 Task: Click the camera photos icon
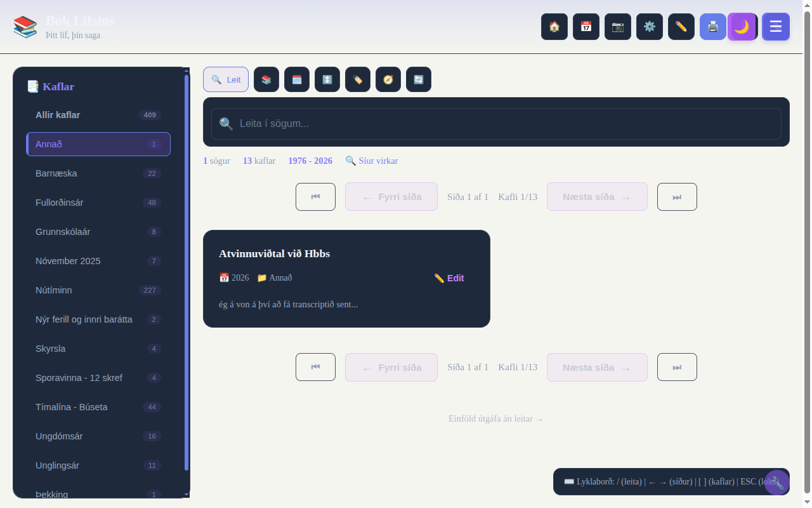617,27
